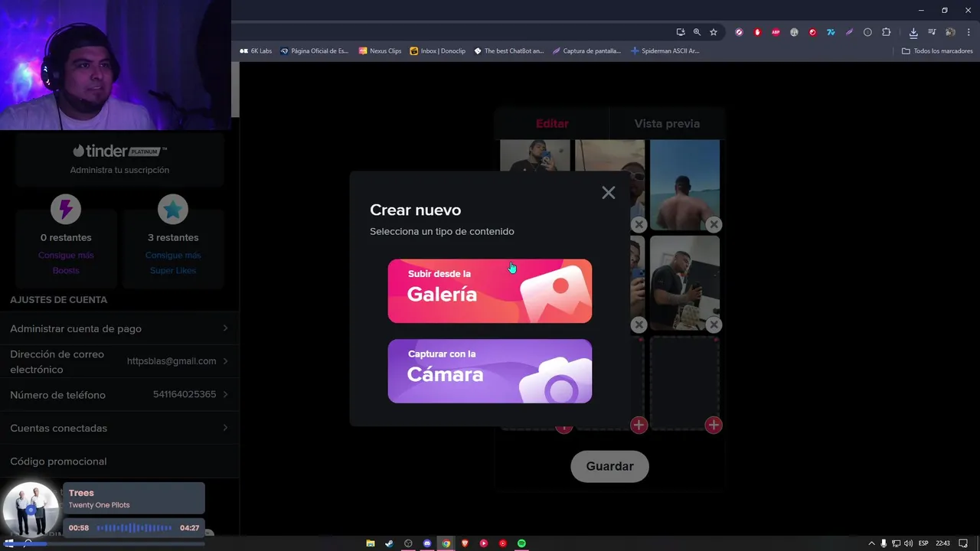Viewport: 980px width, 551px height.
Task: Remove the middle row center photo
Action: [639, 324]
